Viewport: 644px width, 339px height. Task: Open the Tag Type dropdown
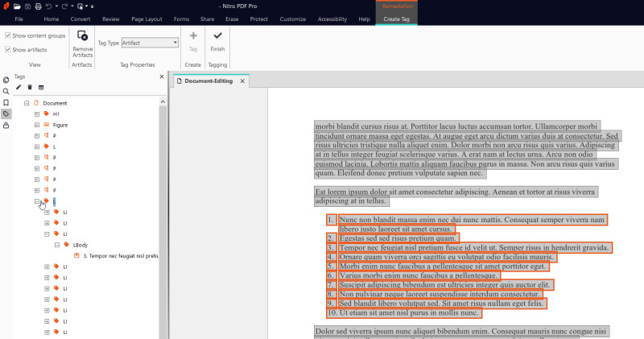[x=175, y=43]
